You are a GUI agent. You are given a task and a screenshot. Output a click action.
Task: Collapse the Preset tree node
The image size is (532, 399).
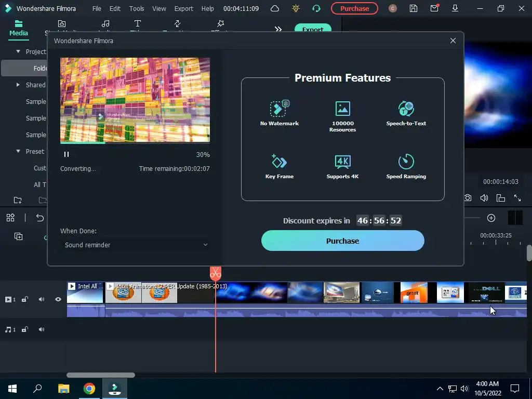[18, 151]
